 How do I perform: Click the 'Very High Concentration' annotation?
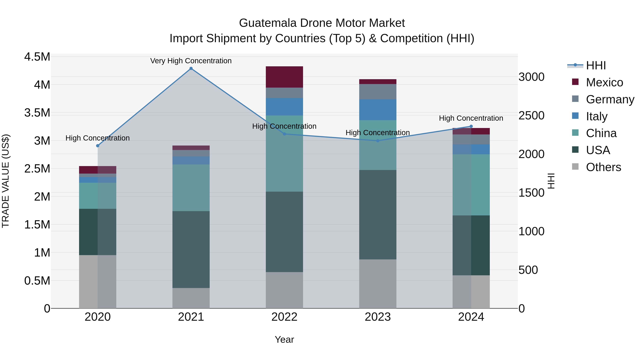click(191, 61)
